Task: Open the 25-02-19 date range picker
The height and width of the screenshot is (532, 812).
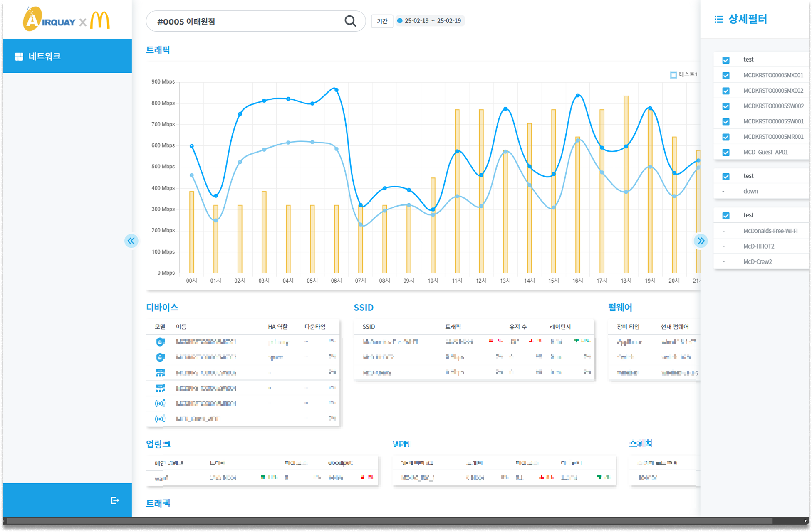Action: 430,21
